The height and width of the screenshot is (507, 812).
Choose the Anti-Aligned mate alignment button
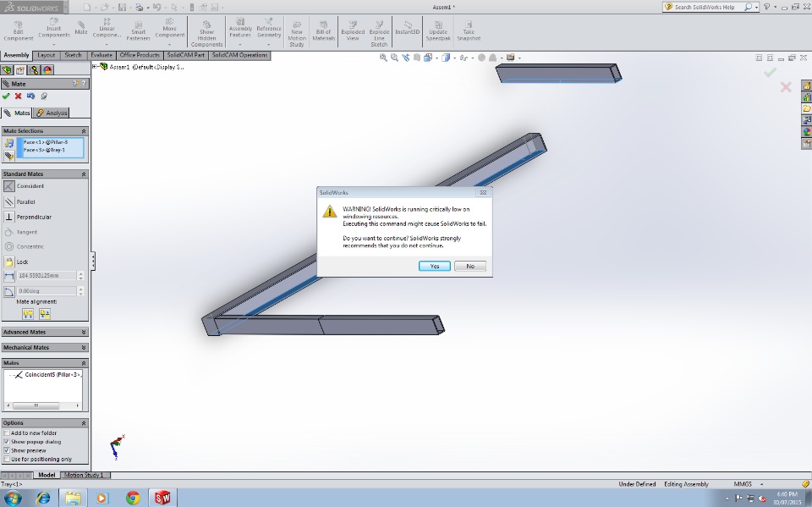[45, 314]
